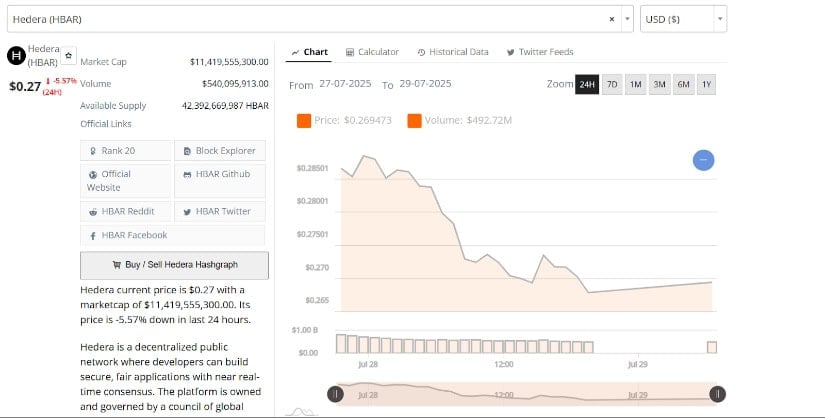Select the 1Y zoom range
825x418 pixels.
coord(706,84)
